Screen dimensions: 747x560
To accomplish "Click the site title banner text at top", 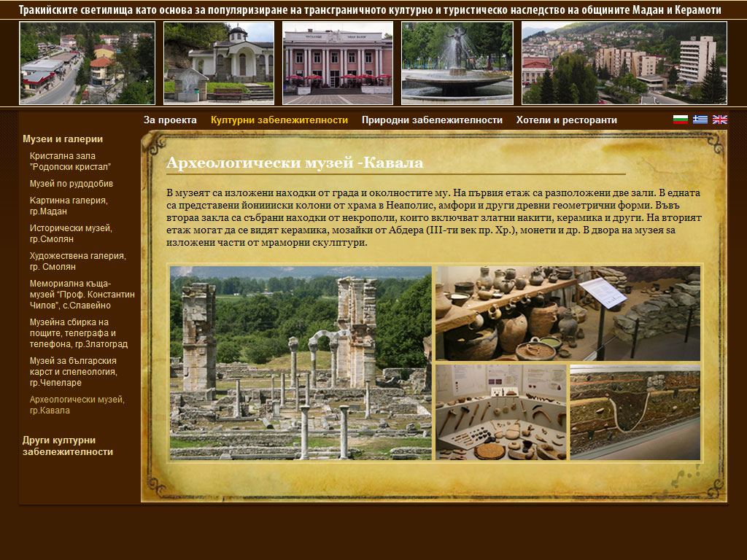I will pos(370,10).
